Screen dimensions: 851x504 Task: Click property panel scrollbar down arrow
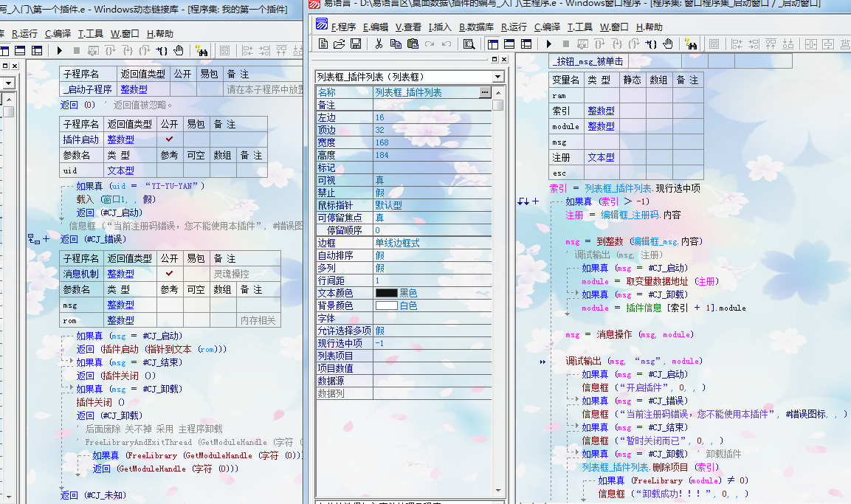498,491
